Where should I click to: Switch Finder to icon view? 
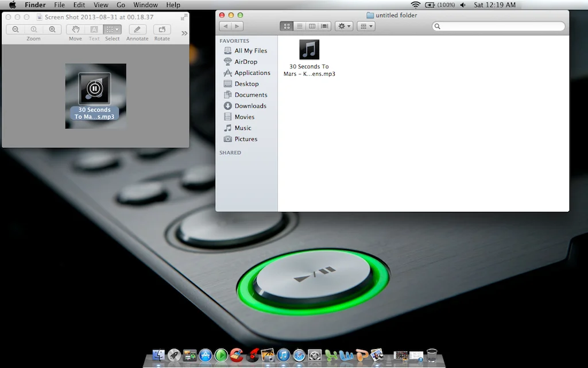click(x=287, y=26)
